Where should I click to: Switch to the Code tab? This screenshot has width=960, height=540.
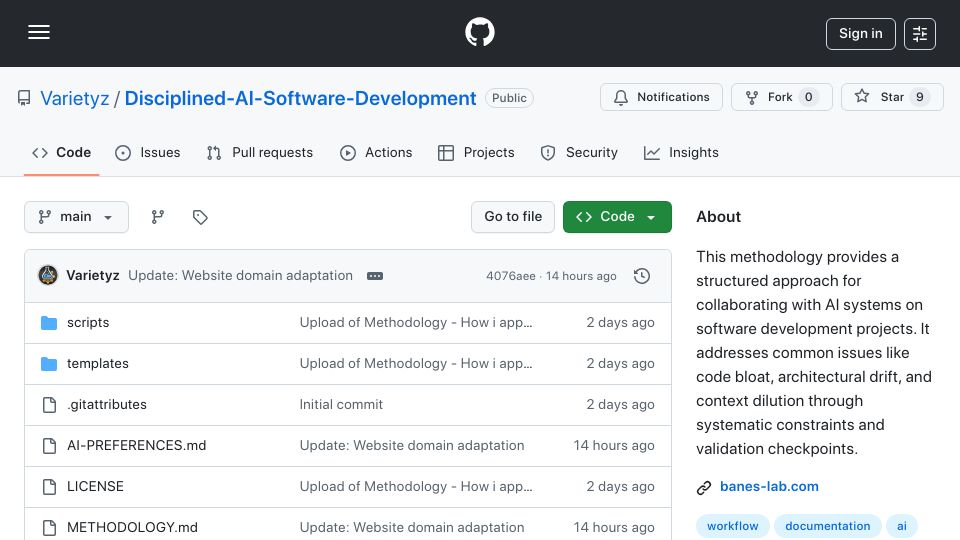point(61,152)
